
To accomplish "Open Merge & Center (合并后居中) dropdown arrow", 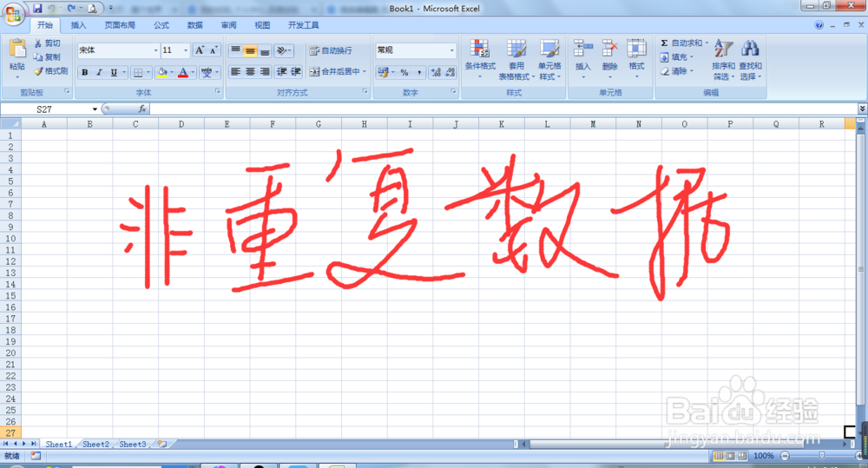I will (x=365, y=71).
